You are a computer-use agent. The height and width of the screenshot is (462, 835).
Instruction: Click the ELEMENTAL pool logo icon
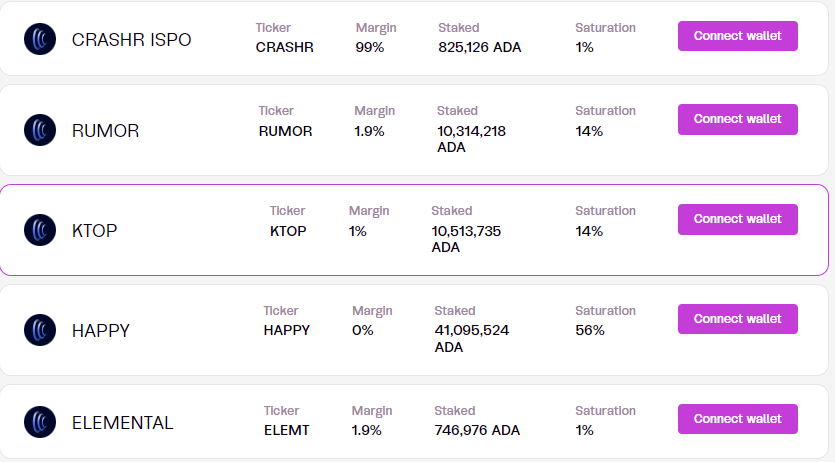40,423
